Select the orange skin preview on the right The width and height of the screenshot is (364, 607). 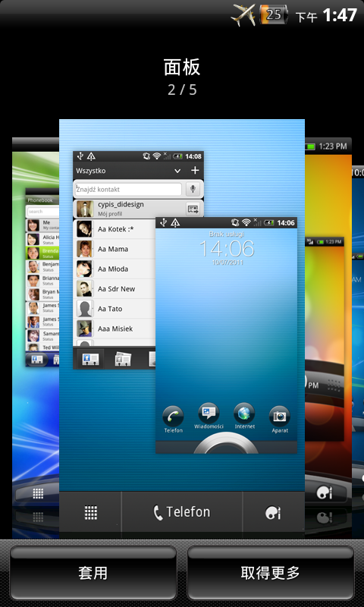[x=328, y=337]
